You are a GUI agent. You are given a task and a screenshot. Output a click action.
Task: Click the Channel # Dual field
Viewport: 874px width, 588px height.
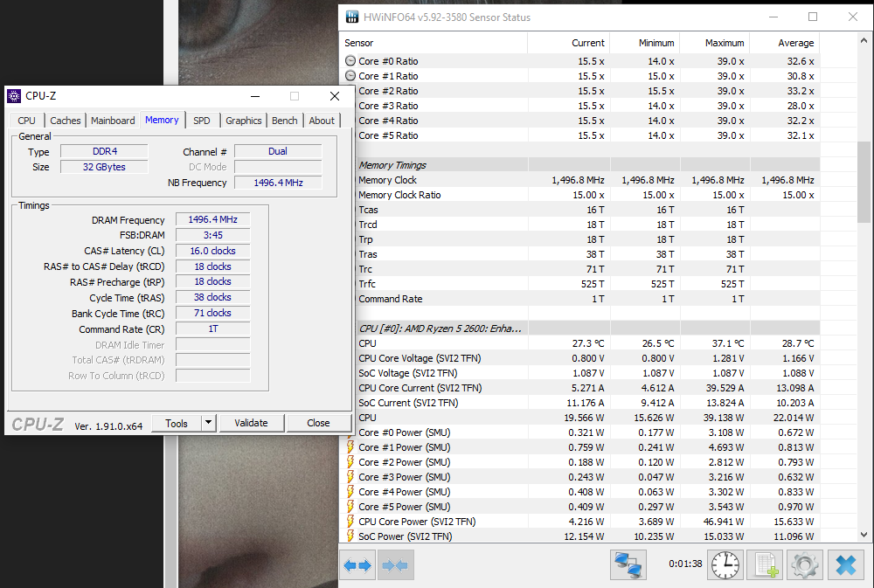pos(278,152)
